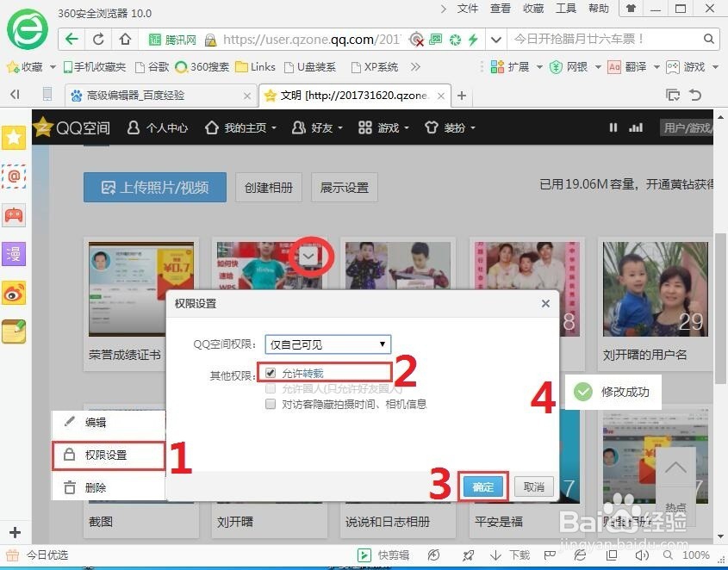
Task: Enable the 允许转载 checkbox
Action: pos(270,373)
